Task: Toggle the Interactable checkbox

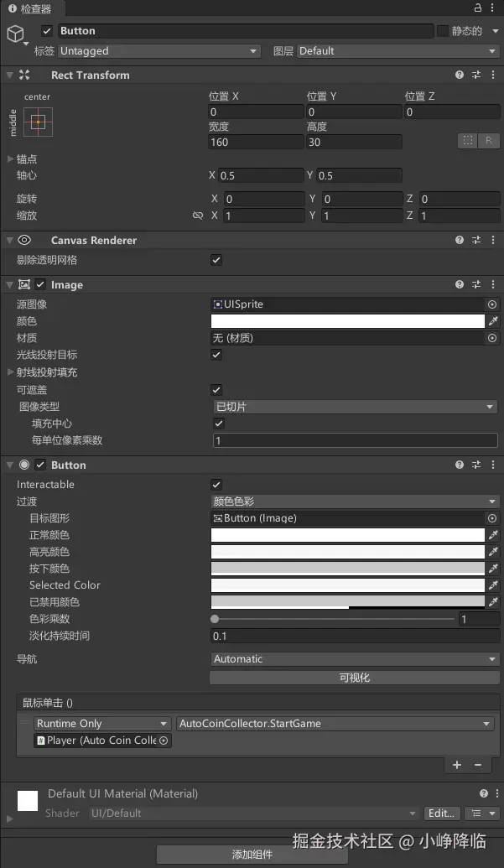Action: point(216,485)
